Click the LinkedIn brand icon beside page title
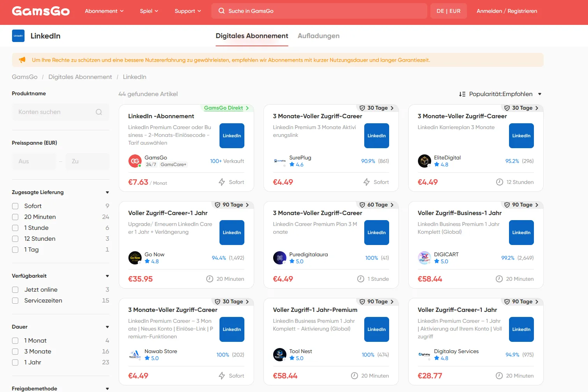Screen dimensions: 588x392 click(x=18, y=36)
